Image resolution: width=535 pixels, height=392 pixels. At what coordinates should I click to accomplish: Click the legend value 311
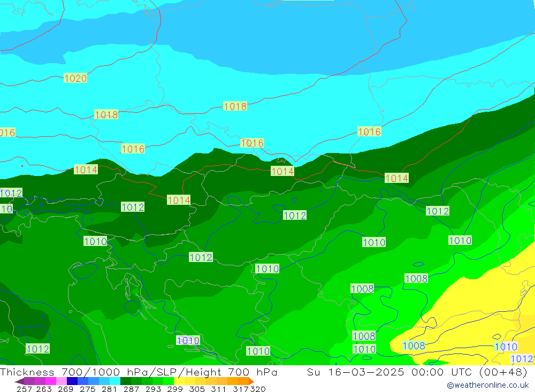pyautogui.click(x=218, y=389)
